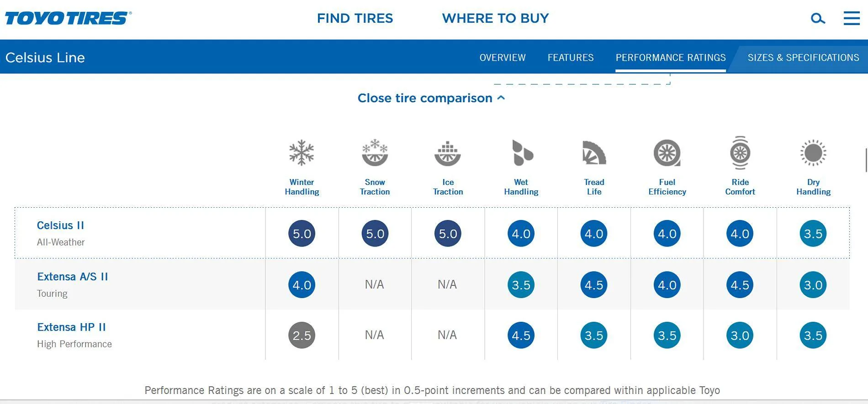Viewport: 868px width, 404px height.
Task: Select the Fuel Efficiency wheel icon
Action: point(667,153)
